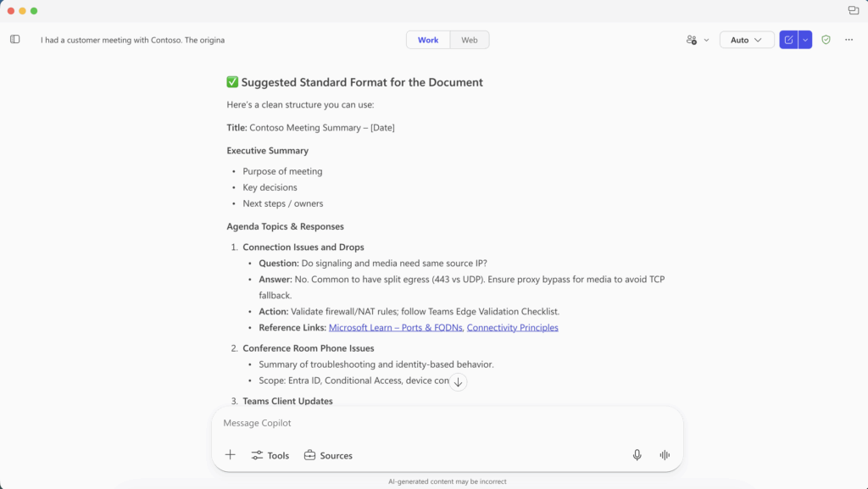868x489 pixels.
Task: Click the microphone dictation icon
Action: click(637, 455)
